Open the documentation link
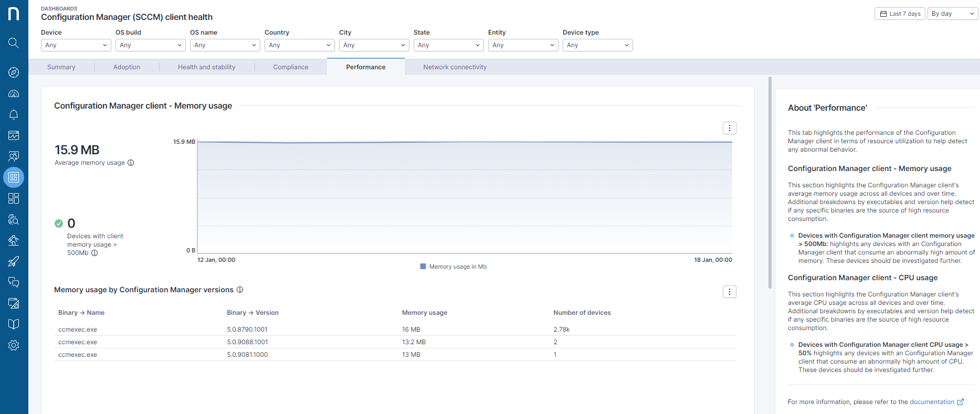This screenshot has width=980, height=414. click(x=932, y=402)
